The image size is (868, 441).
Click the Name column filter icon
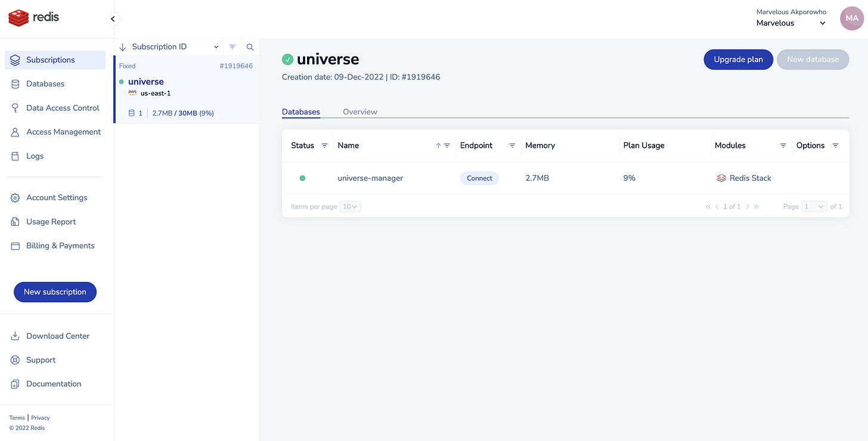coord(447,145)
